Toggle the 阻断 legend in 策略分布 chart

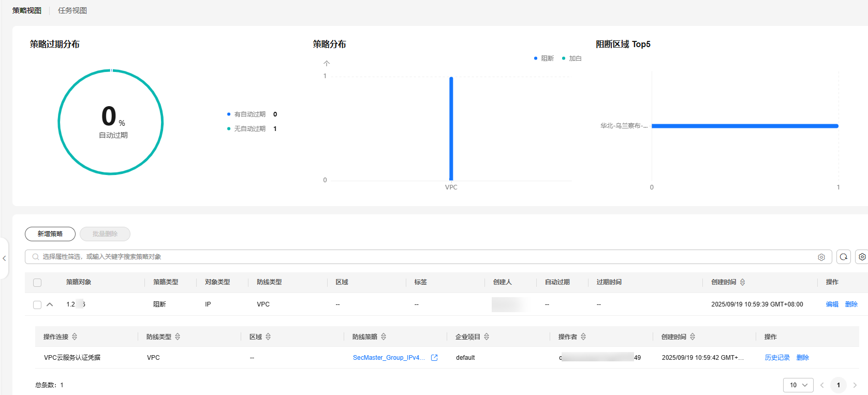click(544, 58)
